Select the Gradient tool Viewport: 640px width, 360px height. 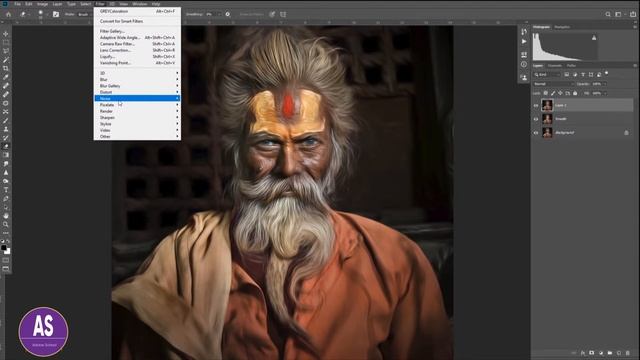click(6, 155)
